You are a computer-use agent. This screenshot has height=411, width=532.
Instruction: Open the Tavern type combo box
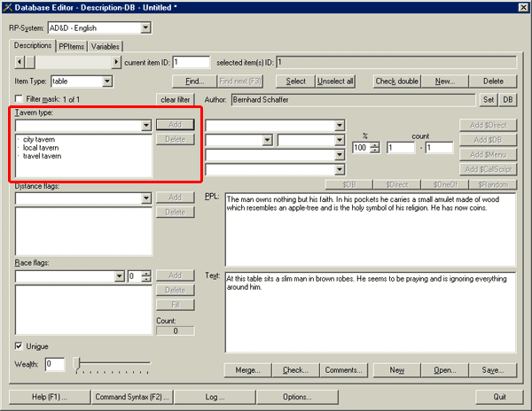pos(146,126)
